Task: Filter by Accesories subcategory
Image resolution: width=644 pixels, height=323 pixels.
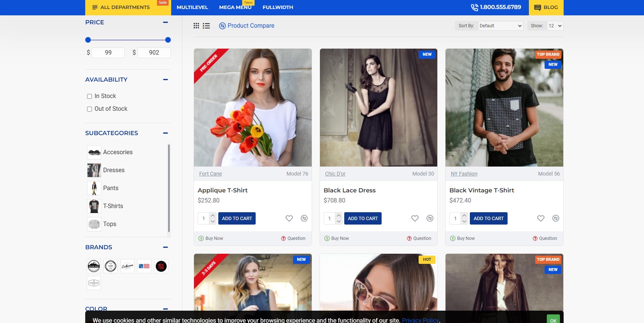Action: coord(110,152)
